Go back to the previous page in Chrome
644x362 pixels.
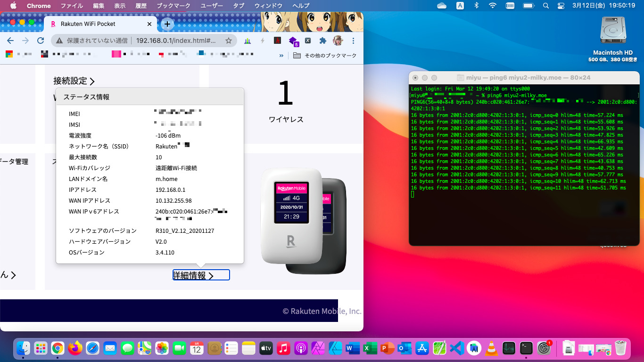click(x=10, y=41)
